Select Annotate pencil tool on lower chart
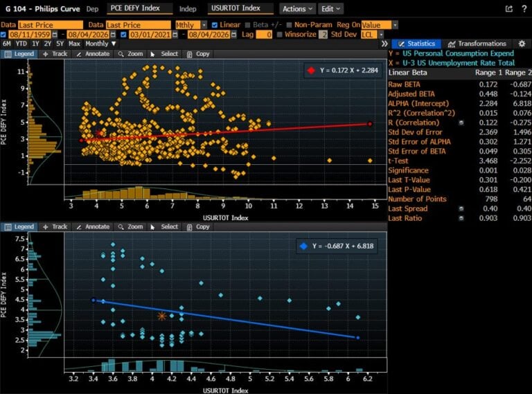The width and height of the screenshot is (532, 394). point(93,227)
